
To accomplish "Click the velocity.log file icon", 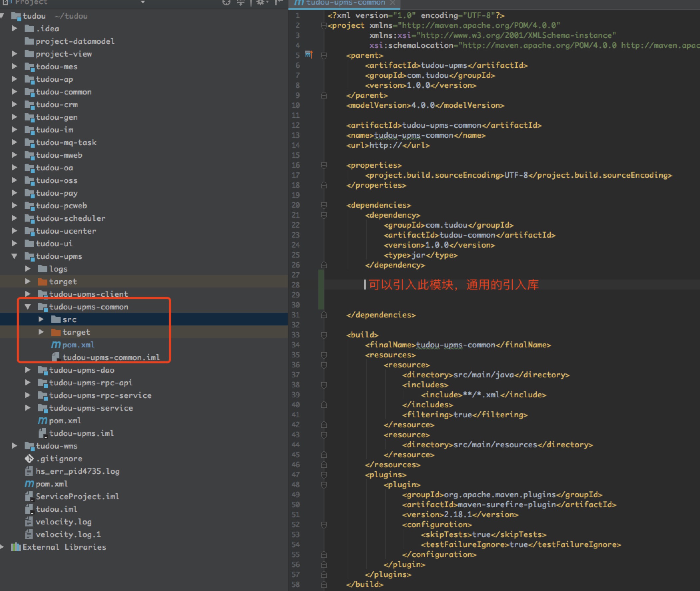I will 29,522.
